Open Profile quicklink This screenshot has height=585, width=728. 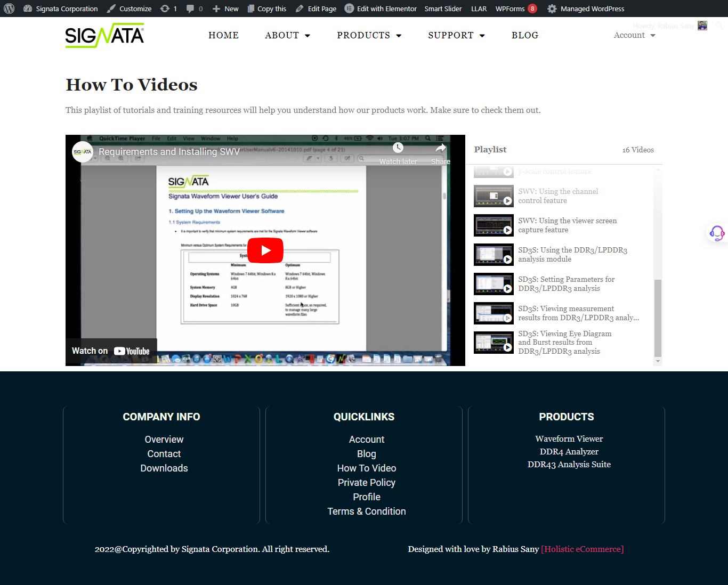tap(367, 497)
